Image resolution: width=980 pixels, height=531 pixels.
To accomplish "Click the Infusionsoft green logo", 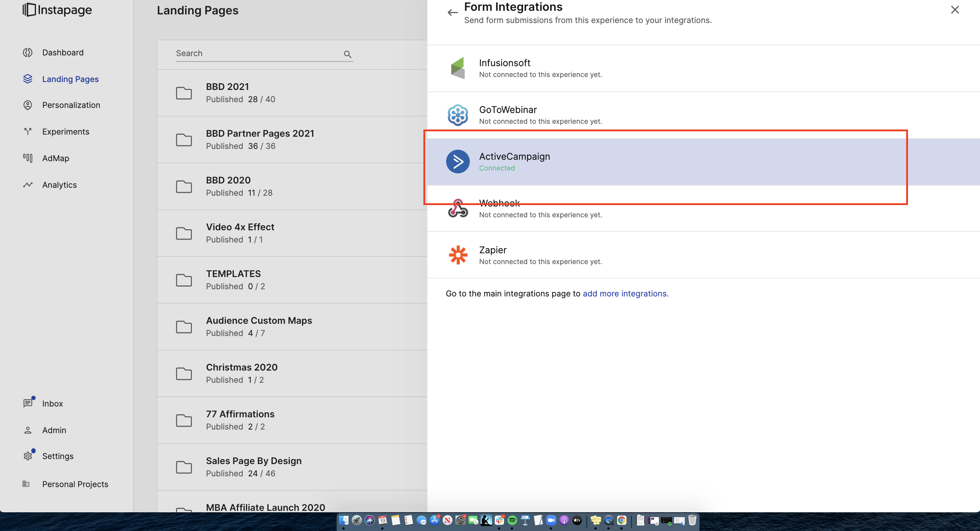I will tap(458, 68).
